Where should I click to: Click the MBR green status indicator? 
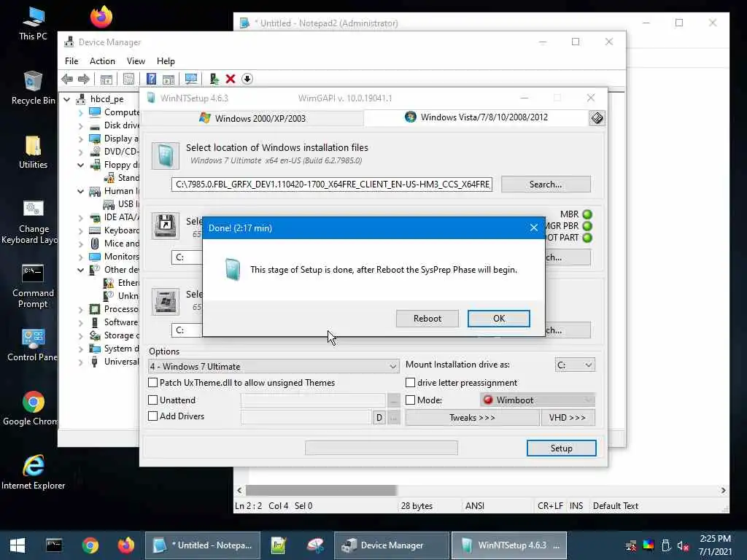[x=587, y=215]
